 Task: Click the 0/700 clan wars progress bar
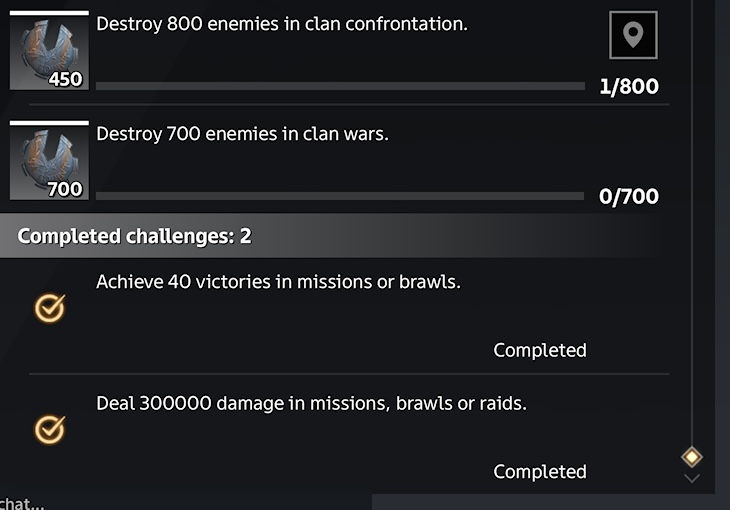tap(340, 196)
